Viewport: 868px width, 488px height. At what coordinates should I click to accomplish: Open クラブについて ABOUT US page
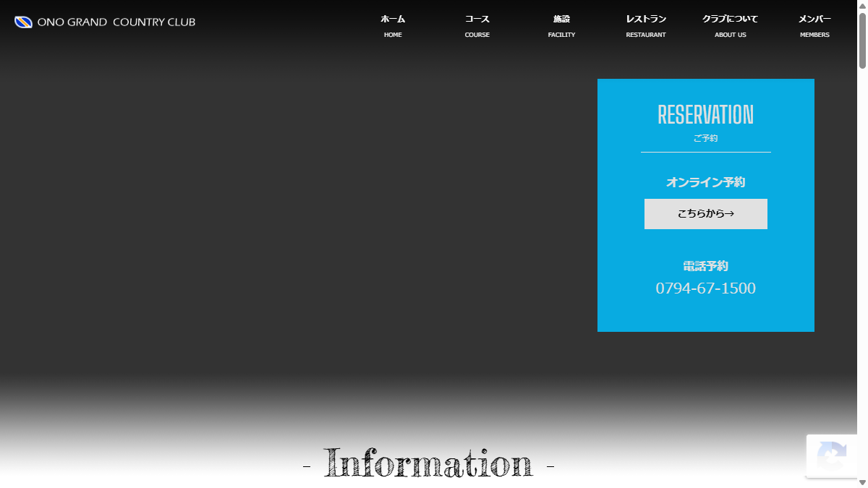tap(731, 26)
